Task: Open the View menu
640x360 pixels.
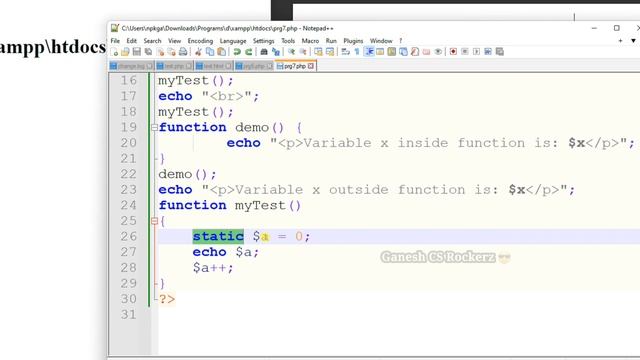Action: (174, 41)
